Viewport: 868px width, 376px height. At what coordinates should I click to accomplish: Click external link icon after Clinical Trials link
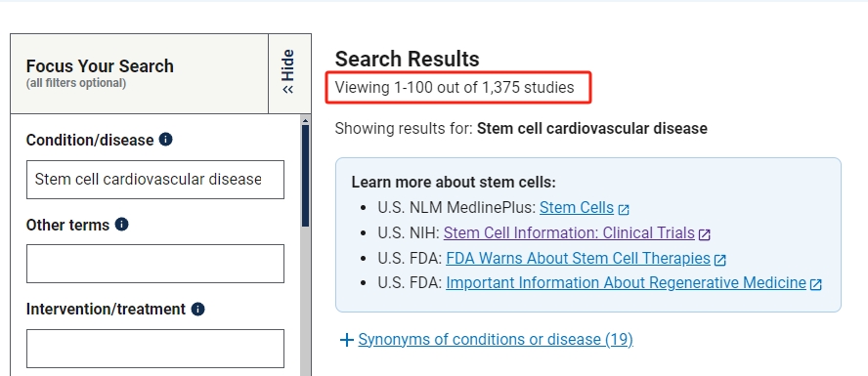704,234
